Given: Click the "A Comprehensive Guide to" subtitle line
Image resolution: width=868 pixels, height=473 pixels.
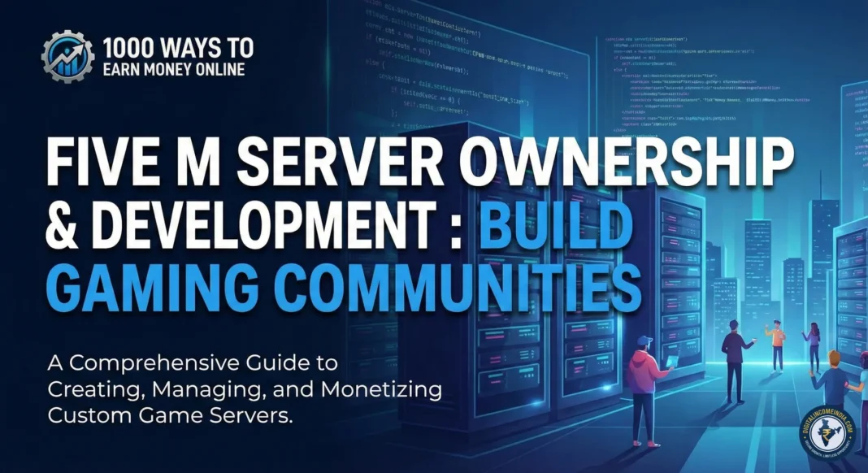Looking at the screenshot, I should [x=193, y=364].
